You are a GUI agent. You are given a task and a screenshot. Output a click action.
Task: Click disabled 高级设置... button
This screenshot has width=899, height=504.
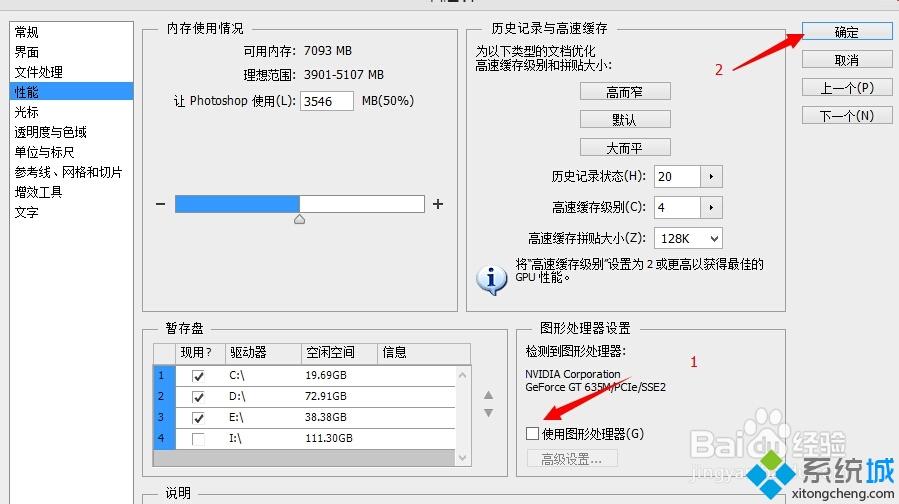(x=572, y=459)
